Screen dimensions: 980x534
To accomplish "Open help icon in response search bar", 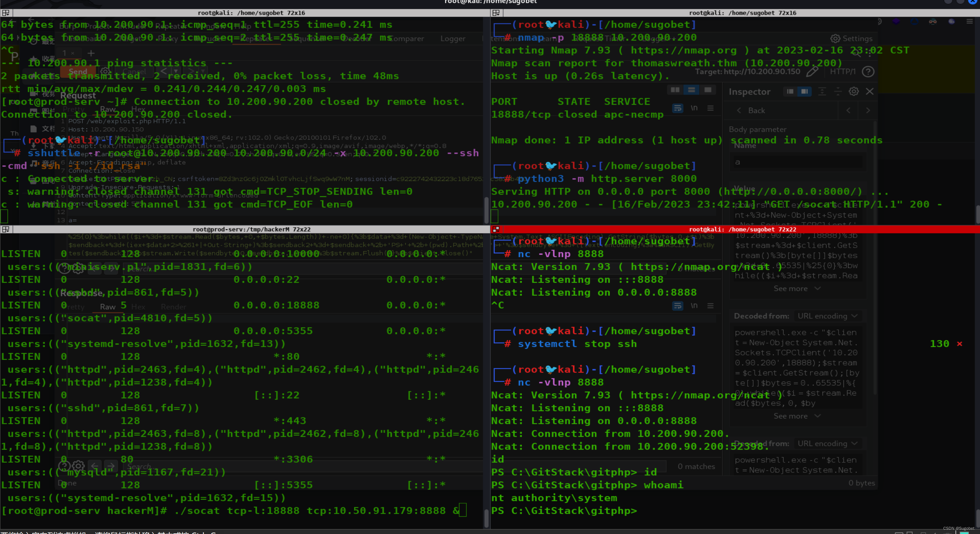I will (x=64, y=466).
